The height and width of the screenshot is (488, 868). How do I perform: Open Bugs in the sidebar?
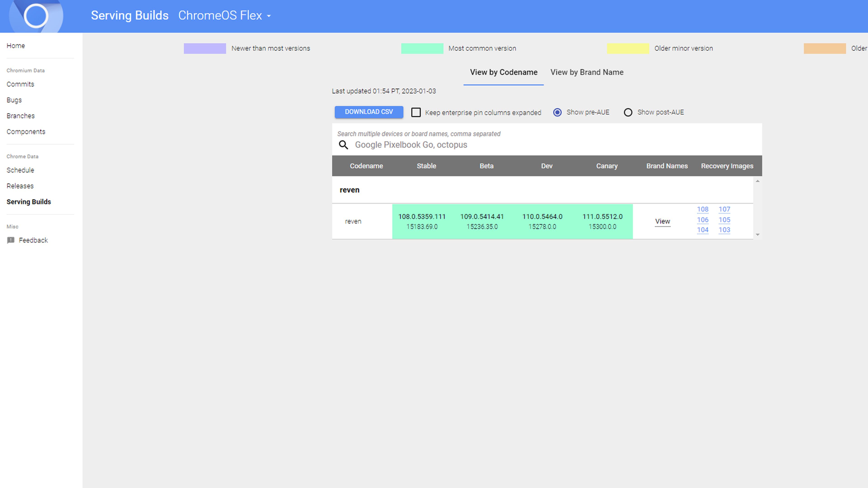[14, 100]
